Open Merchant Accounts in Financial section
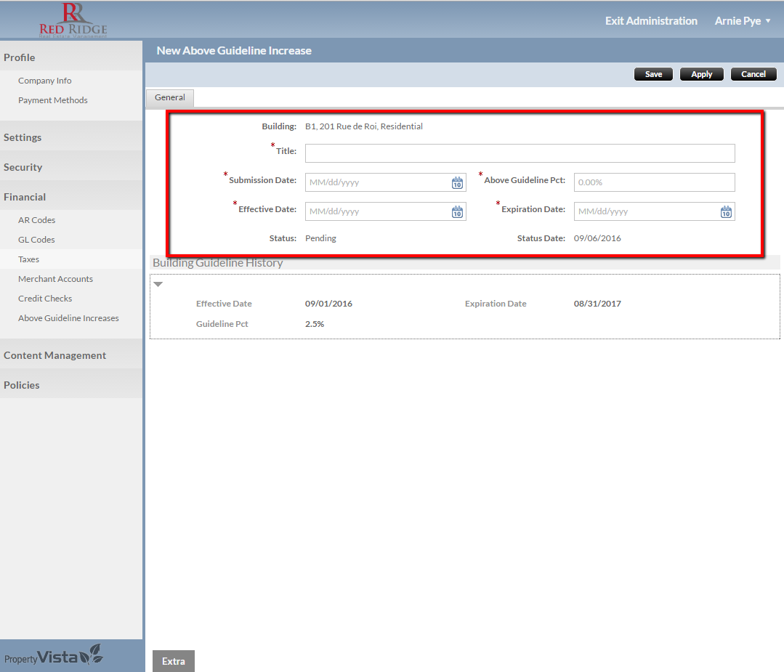The height and width of the screenshot is (672, 784). point(55,279)
